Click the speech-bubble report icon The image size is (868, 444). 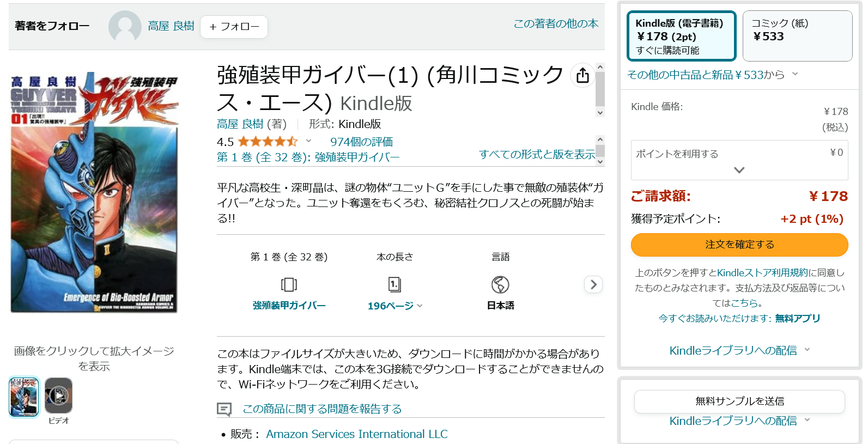[224, 409]
